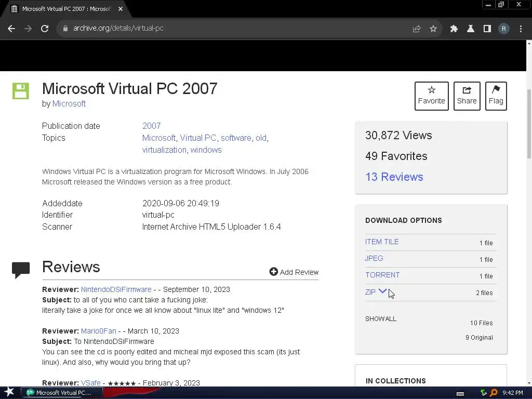Select the Microsoft Virtual PC 2007 browser tab
This screenshot has height=399, width=532.
click(x=66, y=9)
